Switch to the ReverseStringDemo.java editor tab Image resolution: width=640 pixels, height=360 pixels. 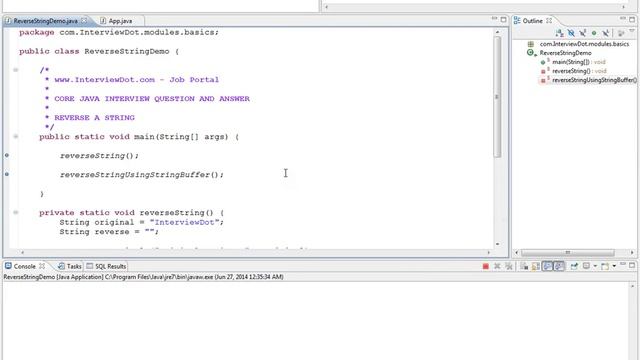tap(45, 21)
